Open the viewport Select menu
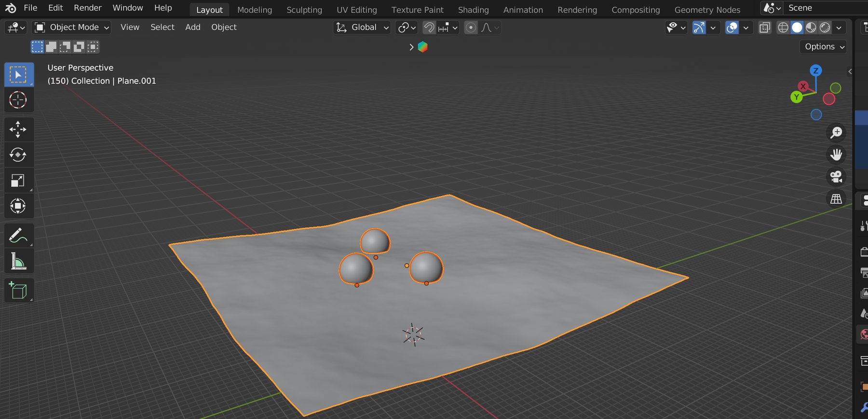The height and width of the screenshot is (419, 868). click(x=163, y=28)
